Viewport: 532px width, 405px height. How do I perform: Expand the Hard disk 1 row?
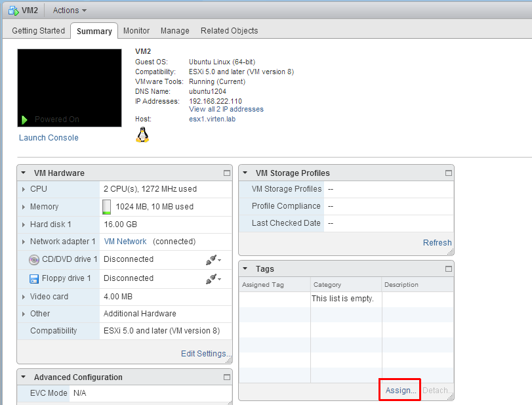[x=24, y=224]
